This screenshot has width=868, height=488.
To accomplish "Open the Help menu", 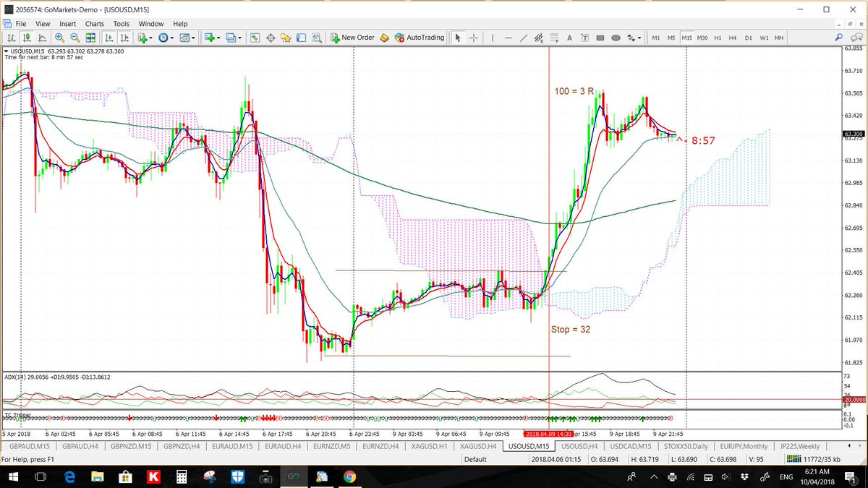I will coord(180,24).
